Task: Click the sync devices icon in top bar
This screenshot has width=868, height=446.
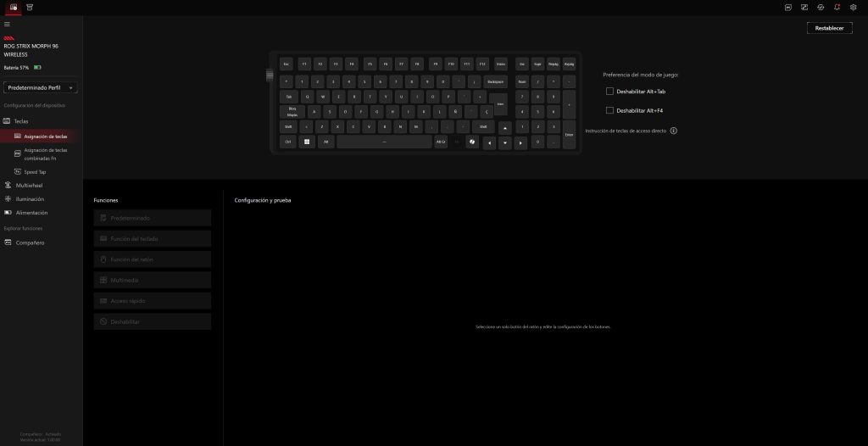Action: (820, 7)
